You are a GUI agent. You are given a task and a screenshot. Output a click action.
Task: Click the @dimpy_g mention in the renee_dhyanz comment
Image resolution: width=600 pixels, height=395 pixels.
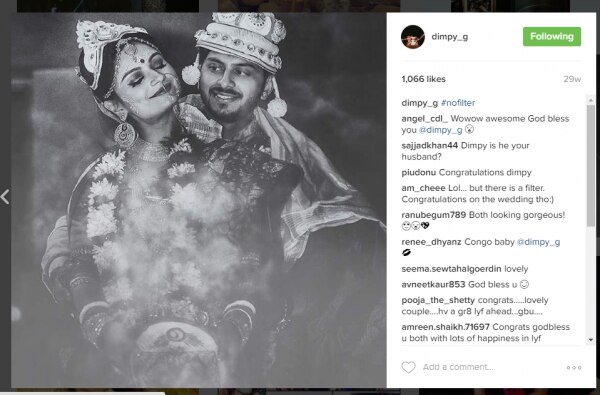pos(538,242)
